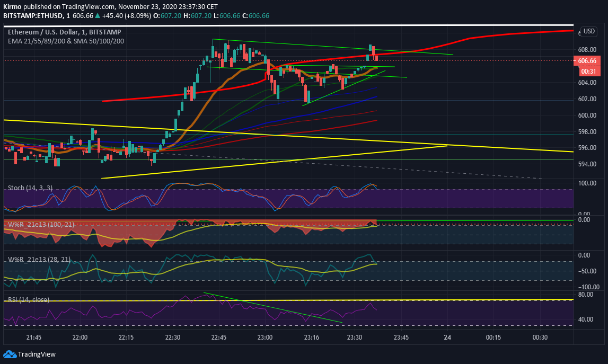608x364 pixels.
Task: Click the 40.00 level on RSI axis
Action: 586,319
